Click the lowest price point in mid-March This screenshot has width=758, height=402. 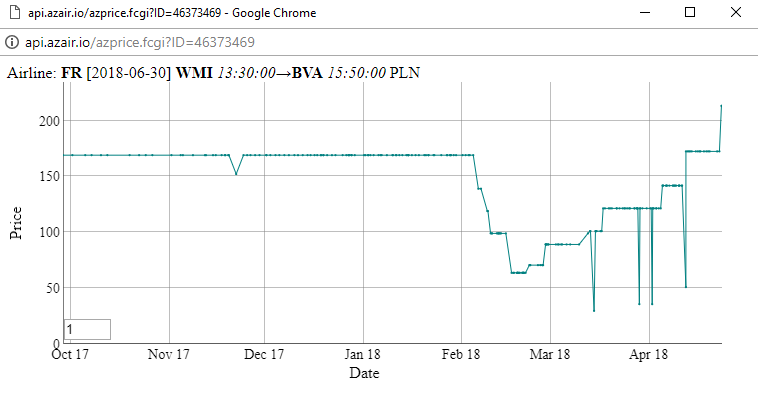594,311
